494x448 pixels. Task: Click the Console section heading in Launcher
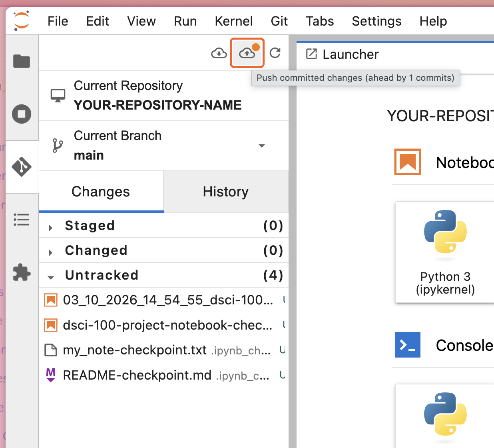pyautogui.click(x=465, y=345)
